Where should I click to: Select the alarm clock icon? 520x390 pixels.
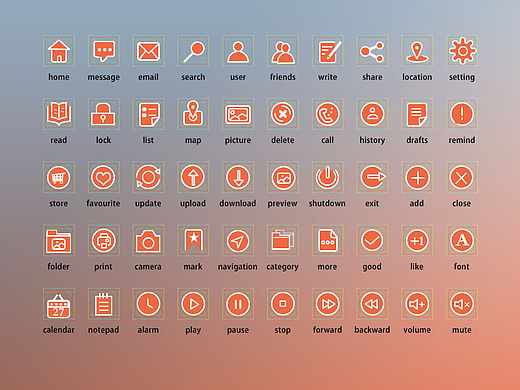(148, 304)
